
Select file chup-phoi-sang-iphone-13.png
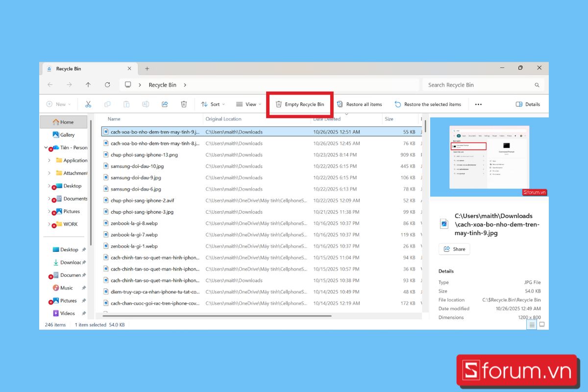tap(144, 155)
